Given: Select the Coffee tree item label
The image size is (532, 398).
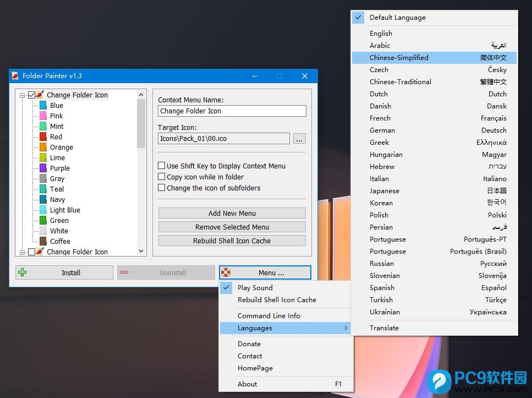Looking at the screenshot, I should [x=60, y=242].
